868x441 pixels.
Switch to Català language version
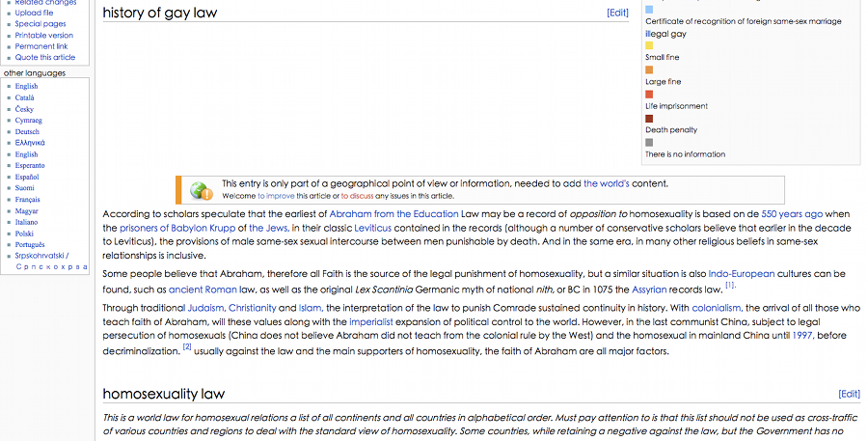tap(24, 97)
